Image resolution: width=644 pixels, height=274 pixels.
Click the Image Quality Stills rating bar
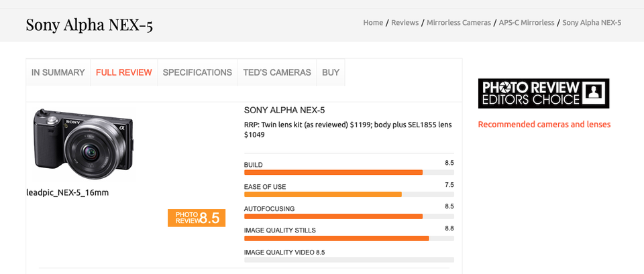click(349, 238)
